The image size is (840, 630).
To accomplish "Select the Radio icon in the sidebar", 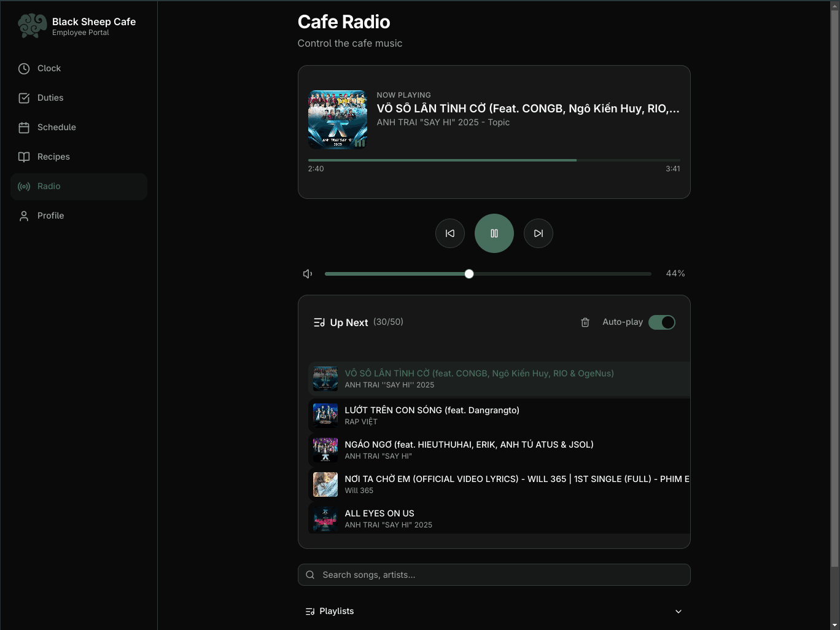I will pos(23,186).
